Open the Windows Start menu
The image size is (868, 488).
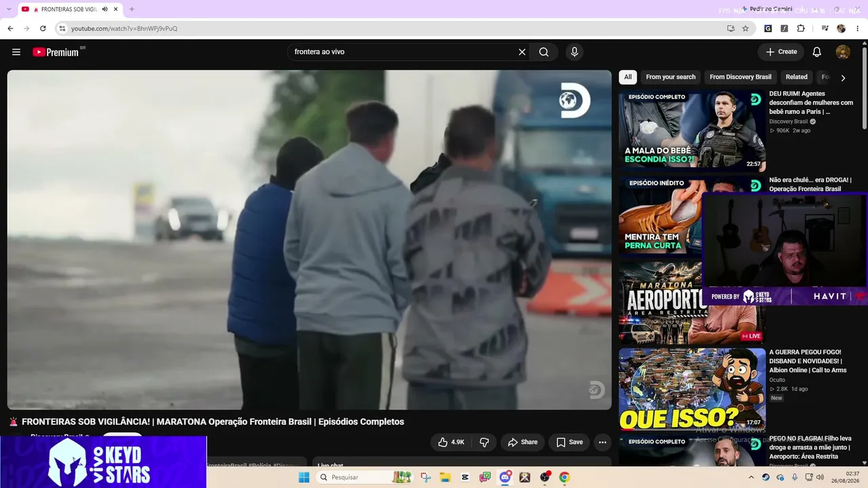304,477
